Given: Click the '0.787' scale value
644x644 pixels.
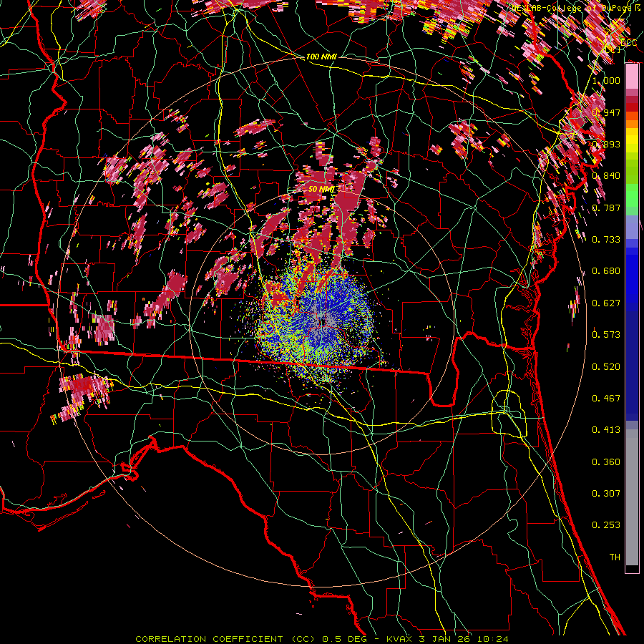Looking at the screenshot, I should click(606, 208).
